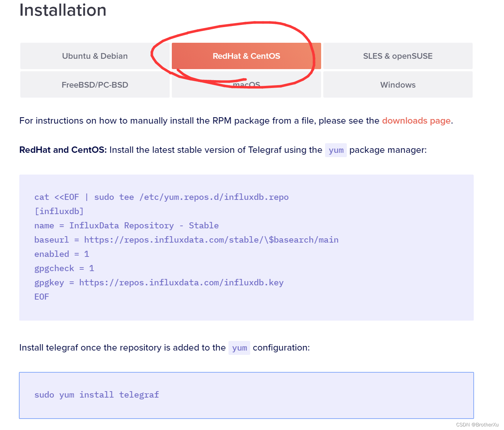Viewport: 504px width, 430px height.
Task: Click the 'cat <<EOF | sudo tee' line
Action: click(161, 197)
